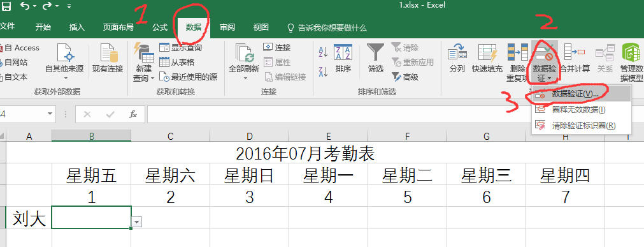Choose 数据验证(V)... from the dropdown menu
This screenshot has width=644, height=247.
[581, 94]
